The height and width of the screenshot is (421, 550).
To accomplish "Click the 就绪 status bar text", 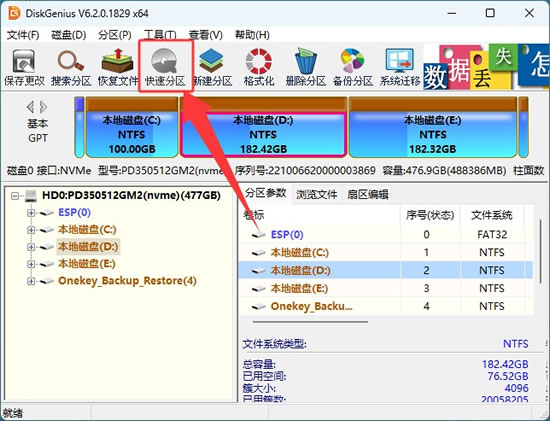I will point(13,413).
